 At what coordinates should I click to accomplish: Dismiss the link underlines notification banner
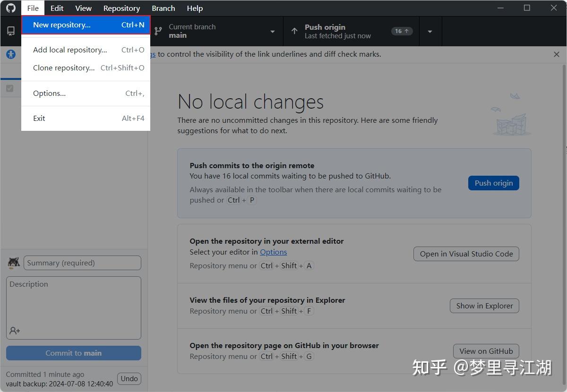click(x=556, y=54)
